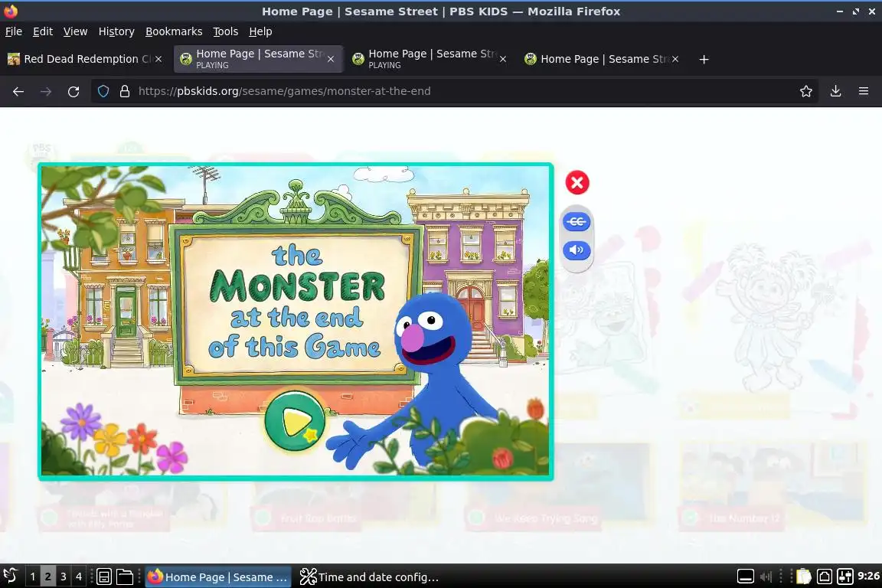Reload the current page
This screenshot has width=882, height=588.
pos(73,91)
